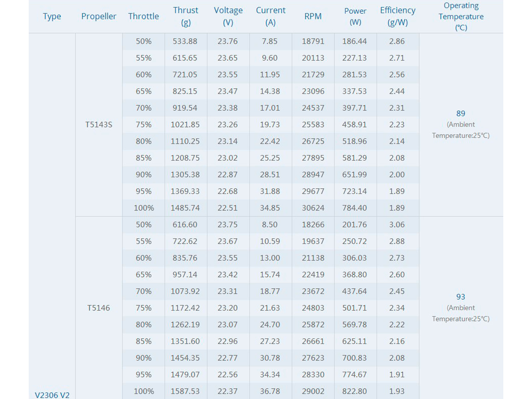532x399 pixels.
Task: Click the Throttle column header
Action: point(143,16)
